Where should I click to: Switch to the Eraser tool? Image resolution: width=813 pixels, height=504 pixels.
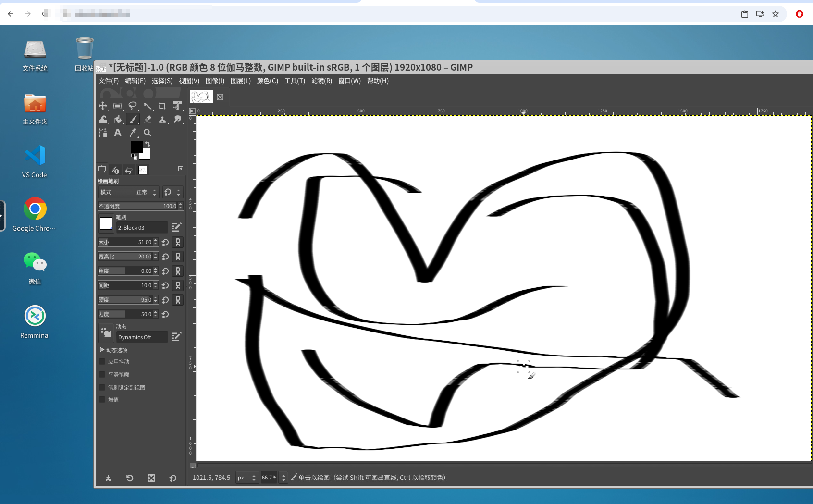coord(148,120)
